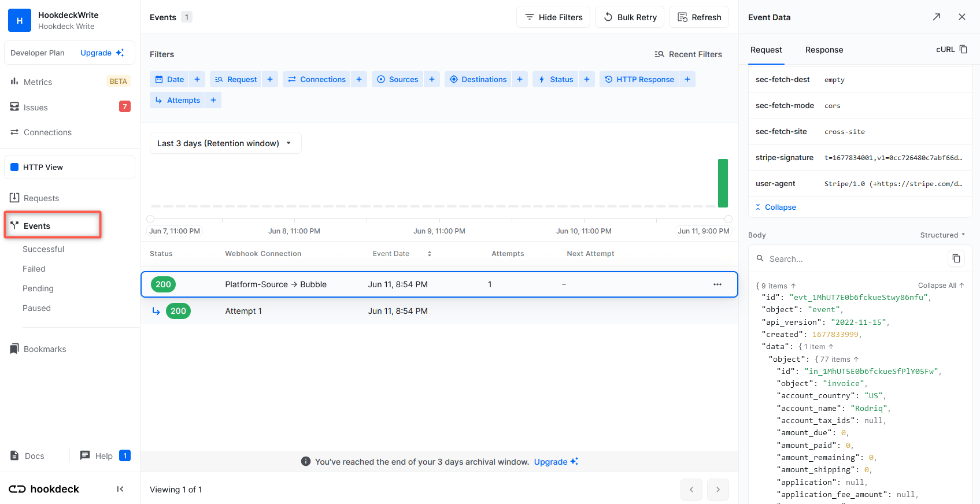The height and width of the screenshot is (504, 980).
Task: Click Collapse All in the body
Action: coord(941,286)
